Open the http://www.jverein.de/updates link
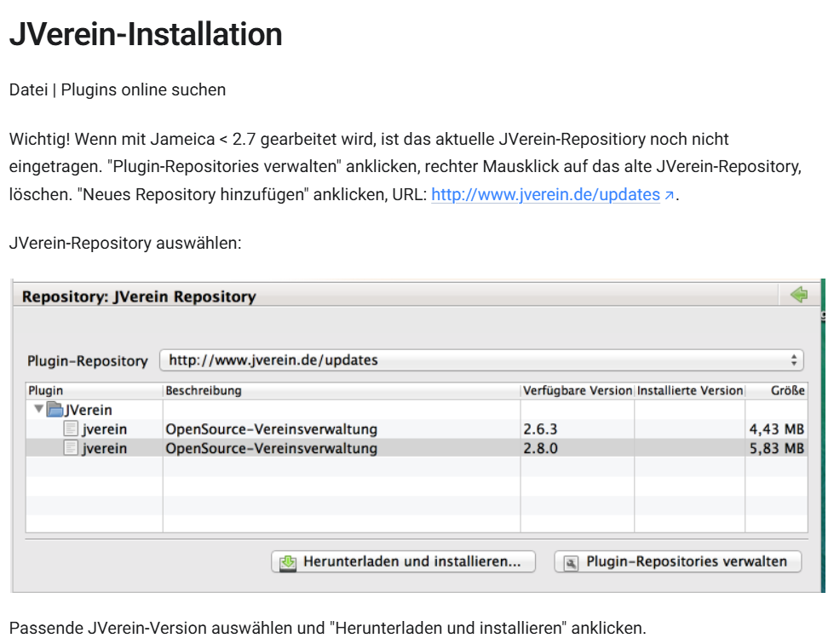834x644 pixels. [545, 195]
